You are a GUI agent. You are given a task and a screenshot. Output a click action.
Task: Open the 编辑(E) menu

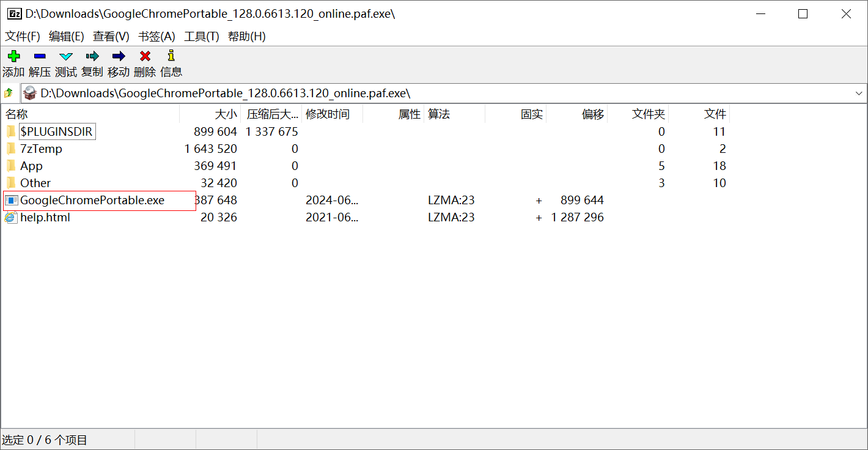tap(67, 37)
